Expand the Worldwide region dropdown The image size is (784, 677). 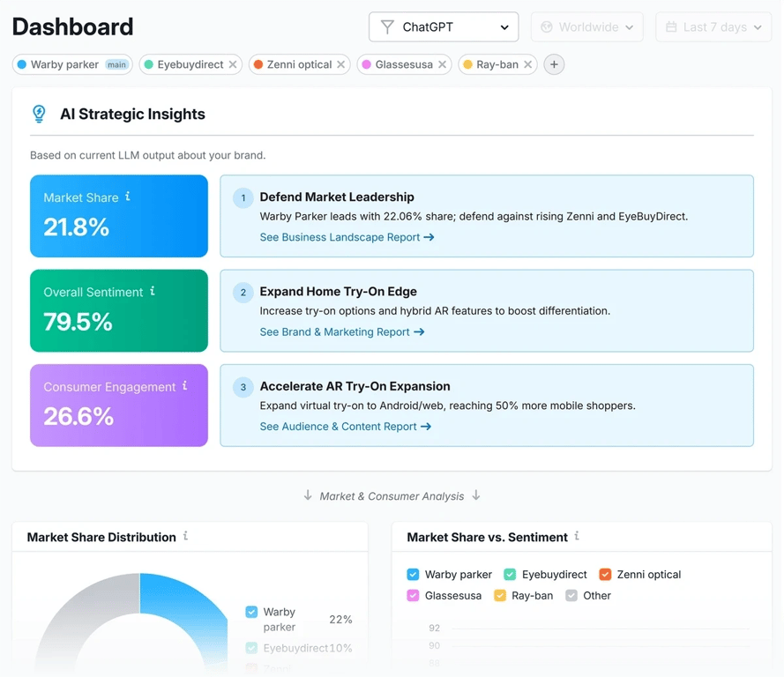point(586,27)
